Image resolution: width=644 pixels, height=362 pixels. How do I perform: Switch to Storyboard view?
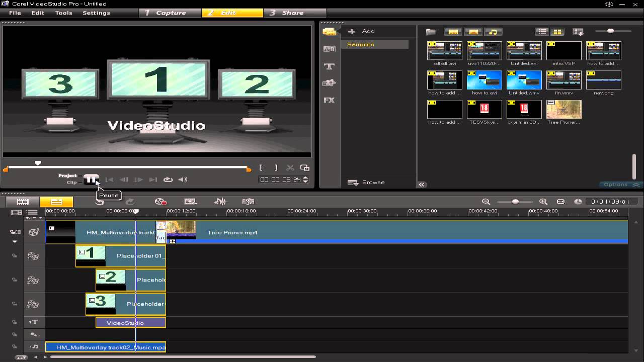point(23,202)
